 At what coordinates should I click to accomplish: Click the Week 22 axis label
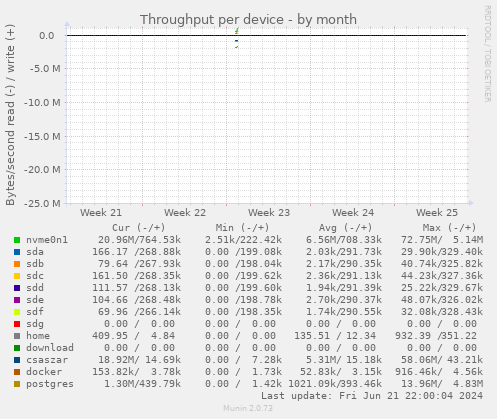point(185,213)
